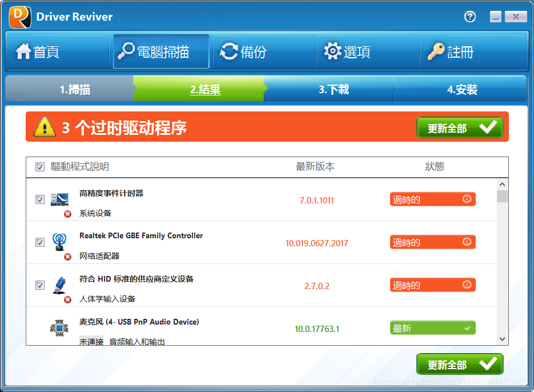This screenshot has height=392, width=534.
Task: Close the Driver Reviver window
Action: click(516, 17)
